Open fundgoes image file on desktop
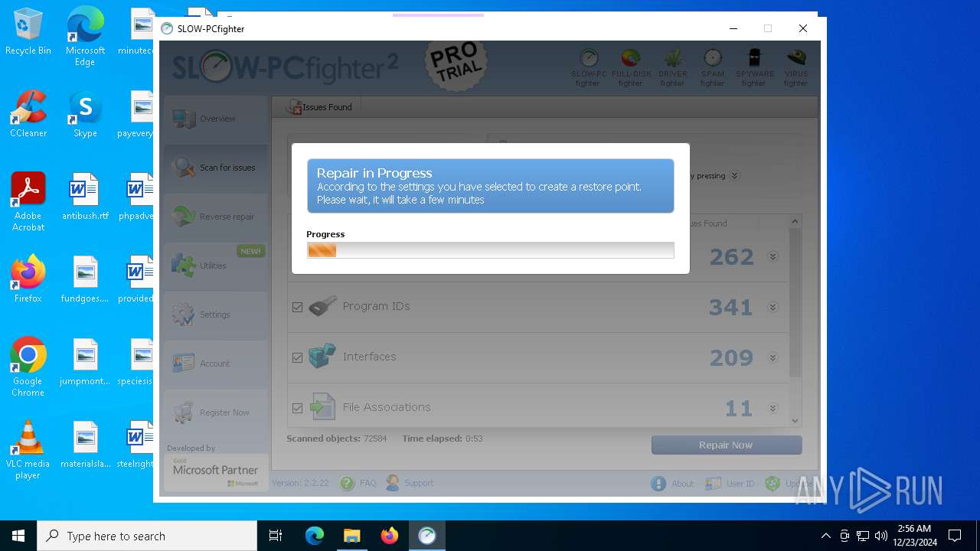 pyautogui.click(x=85, y=279)
